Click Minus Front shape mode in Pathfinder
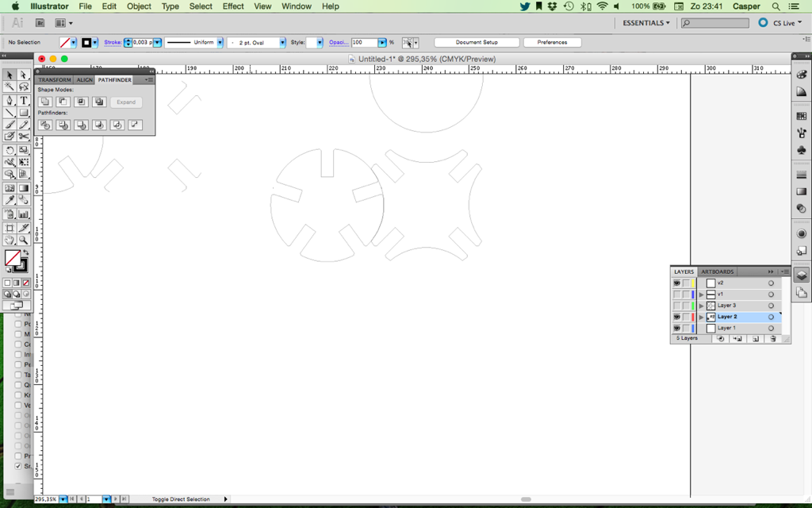Image resolution: width=812 pixels, height=508 pixels. pos(63,102)
